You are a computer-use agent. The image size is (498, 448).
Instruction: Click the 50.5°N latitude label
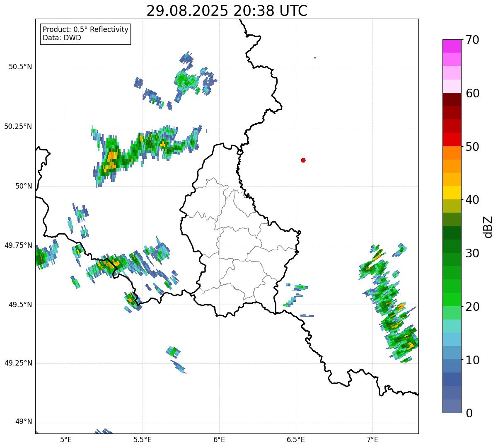20,67
